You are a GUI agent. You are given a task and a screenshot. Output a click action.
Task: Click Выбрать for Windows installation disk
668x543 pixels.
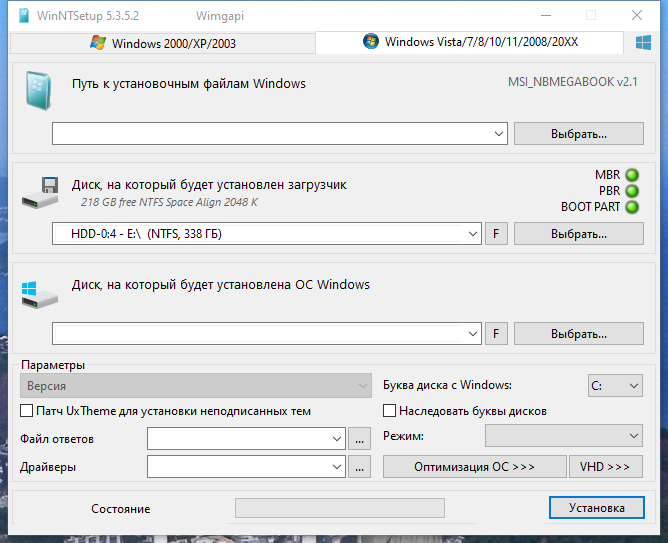(579, 333)
